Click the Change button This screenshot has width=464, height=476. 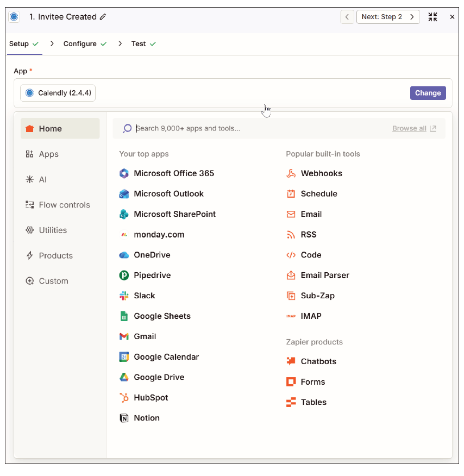[x=428, y=93]
